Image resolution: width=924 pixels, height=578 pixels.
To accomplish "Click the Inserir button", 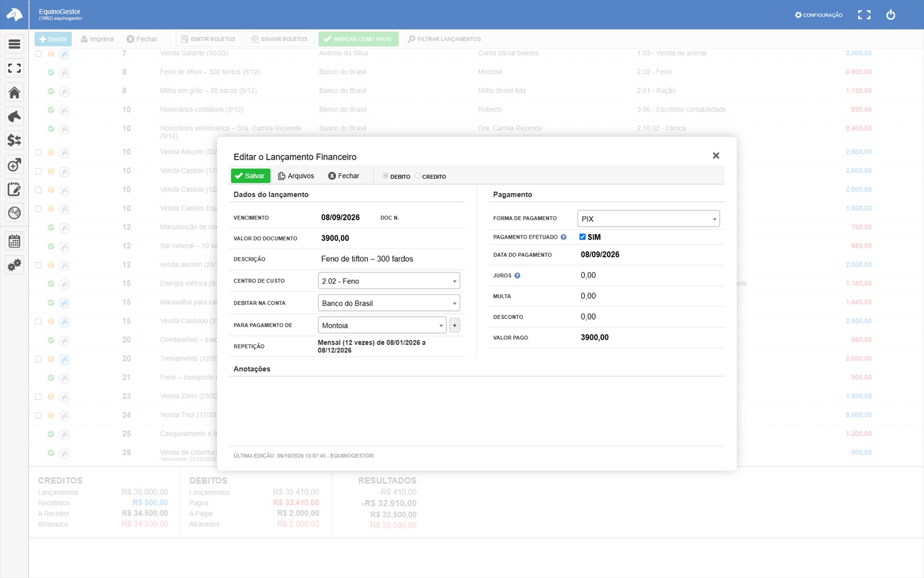I will 53,39.
